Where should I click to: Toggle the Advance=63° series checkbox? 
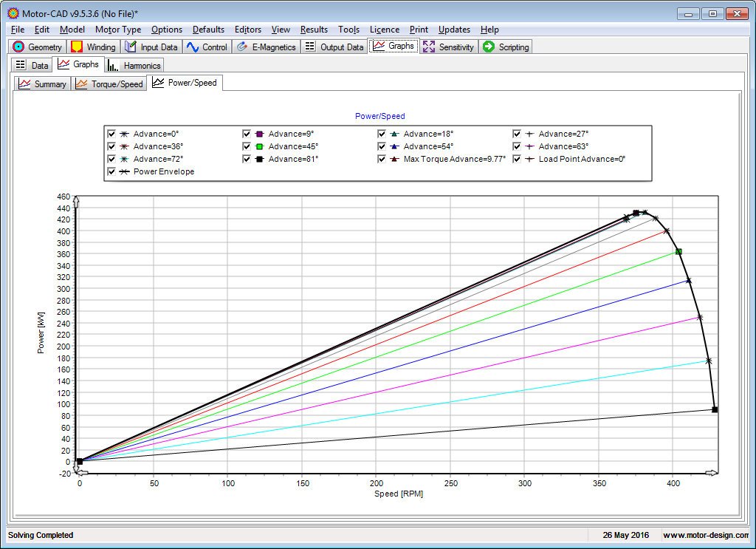coord(516,146)
